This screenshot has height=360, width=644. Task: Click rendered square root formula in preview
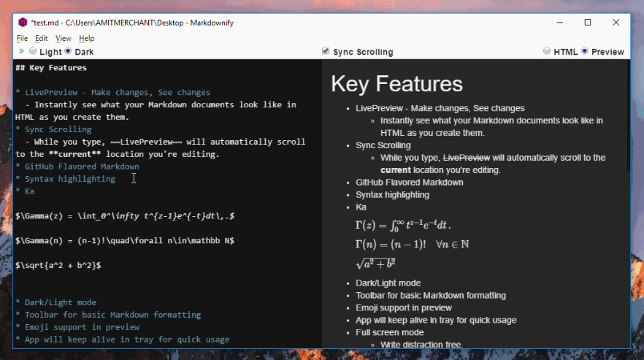point(376,264)
